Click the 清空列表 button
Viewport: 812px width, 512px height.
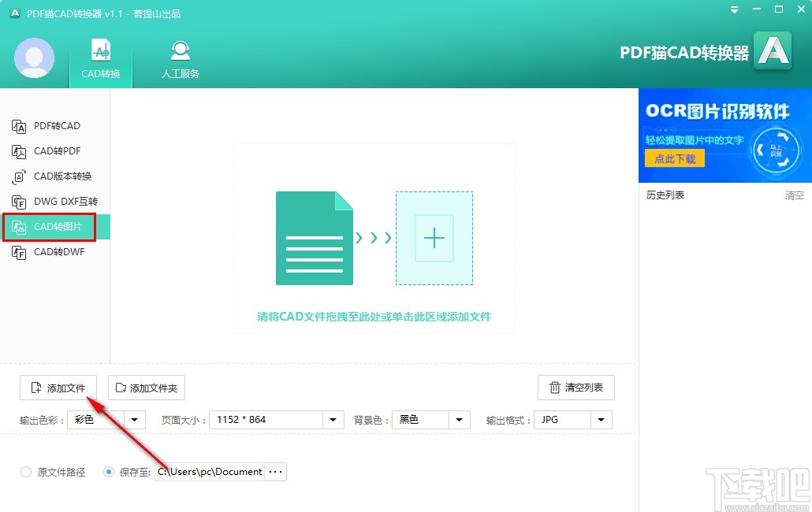[x=575, y=388]
